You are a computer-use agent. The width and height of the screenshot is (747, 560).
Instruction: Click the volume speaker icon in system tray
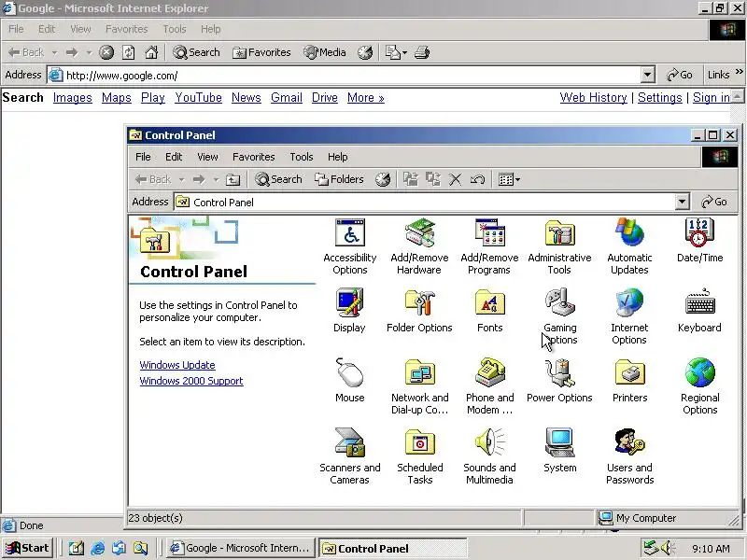click(x=667, y=548)
